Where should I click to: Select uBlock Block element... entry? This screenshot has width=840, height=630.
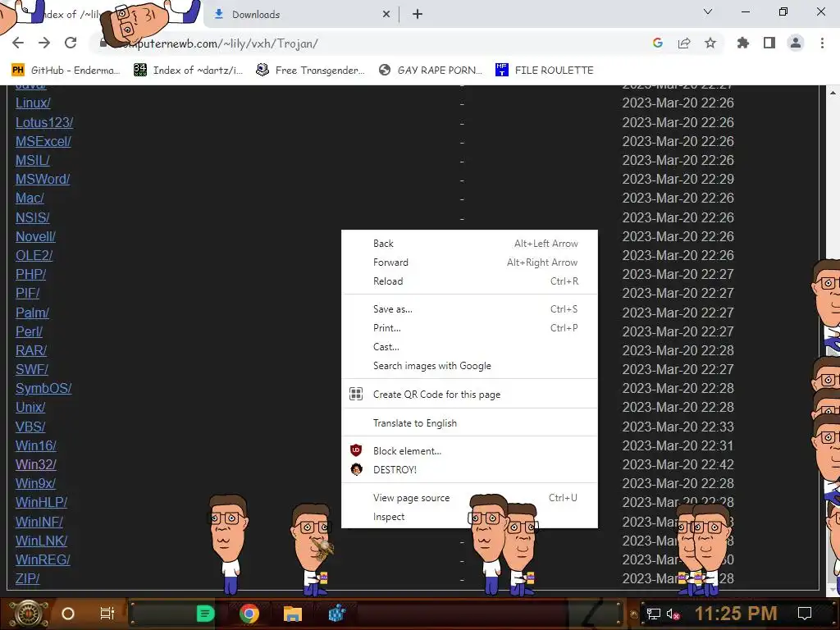coord(469,451)
